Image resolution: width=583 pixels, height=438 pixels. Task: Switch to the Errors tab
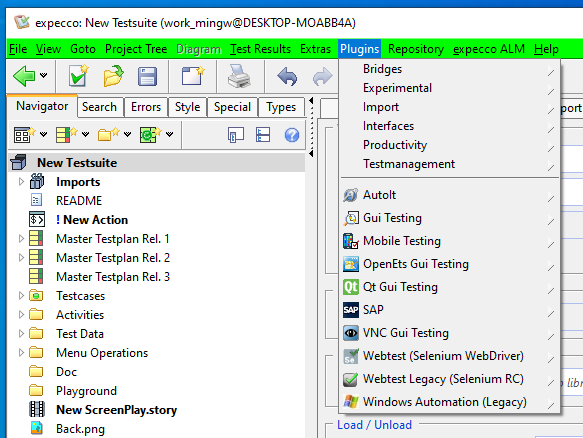pyautogui.click(x=146, y=107)
